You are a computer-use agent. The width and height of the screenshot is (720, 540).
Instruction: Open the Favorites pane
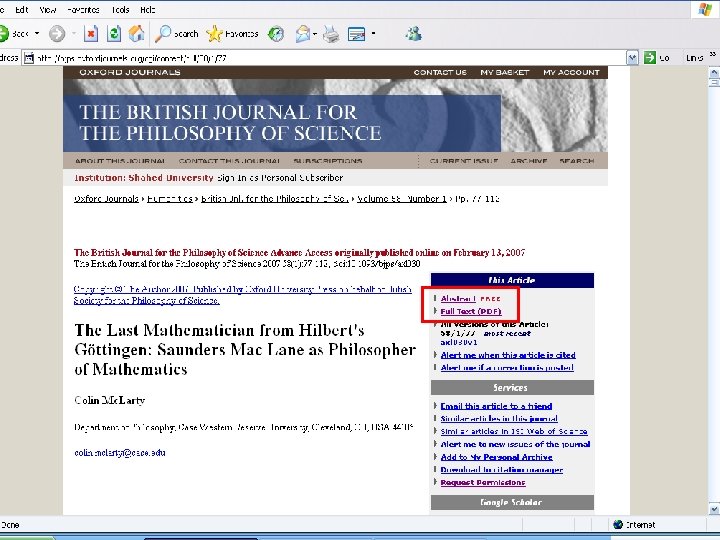coord(232,34)
